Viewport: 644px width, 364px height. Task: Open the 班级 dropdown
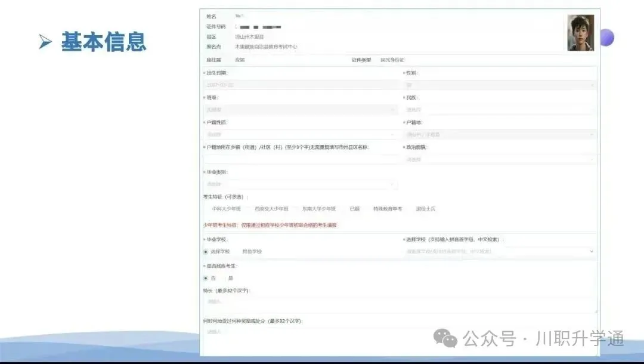301,110
